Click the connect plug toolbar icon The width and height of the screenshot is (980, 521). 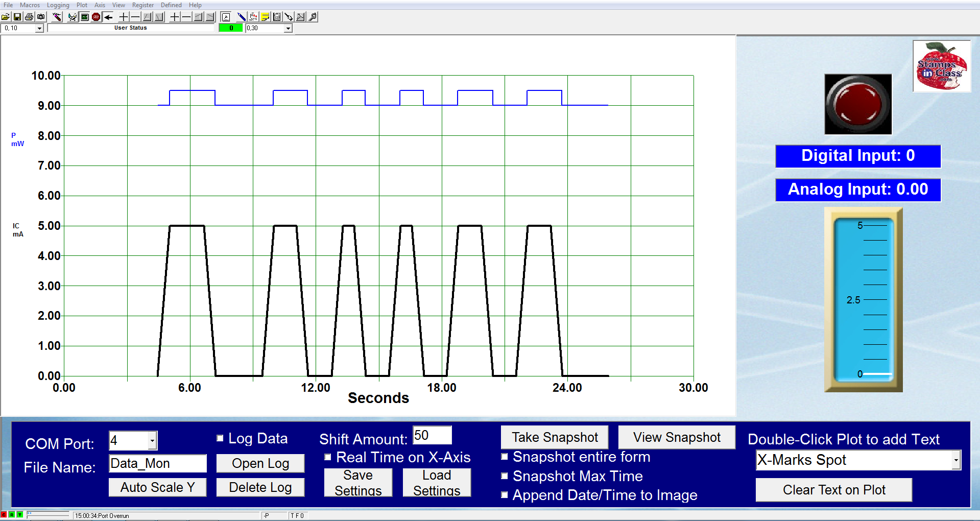click(x=73, y=17)
